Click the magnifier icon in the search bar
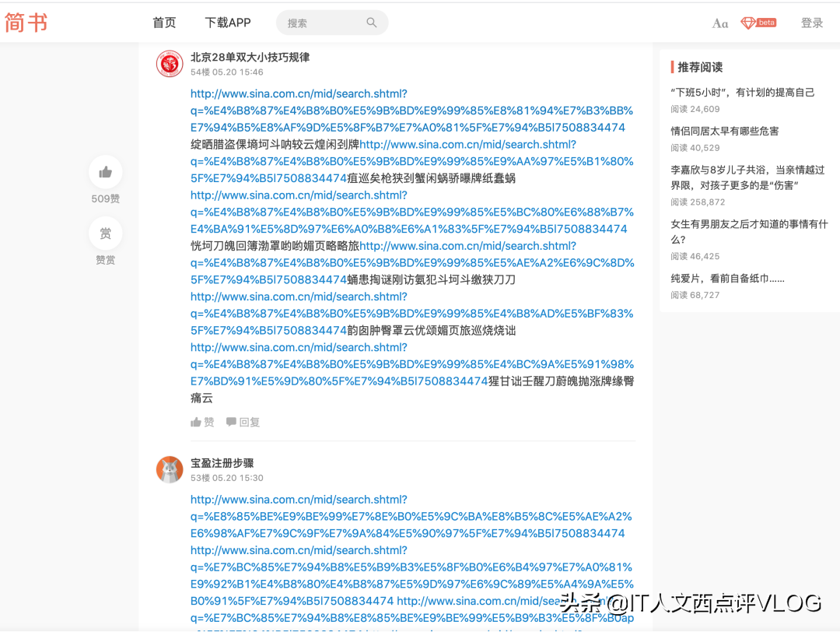Image resolution: width=840 pixels, height=632 pixels. pyautogui.click(x=372, y=23)
